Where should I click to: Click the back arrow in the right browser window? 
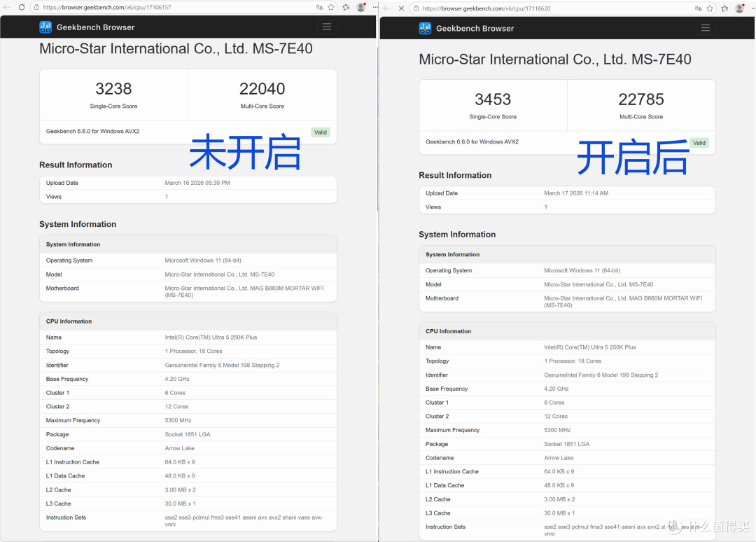[x=386, y=8]
